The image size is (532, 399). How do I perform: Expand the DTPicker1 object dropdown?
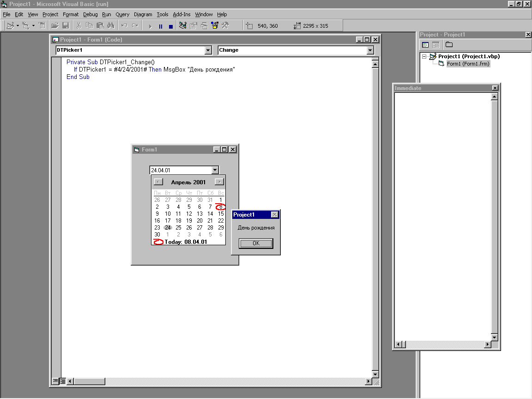(x=208, y=50)
